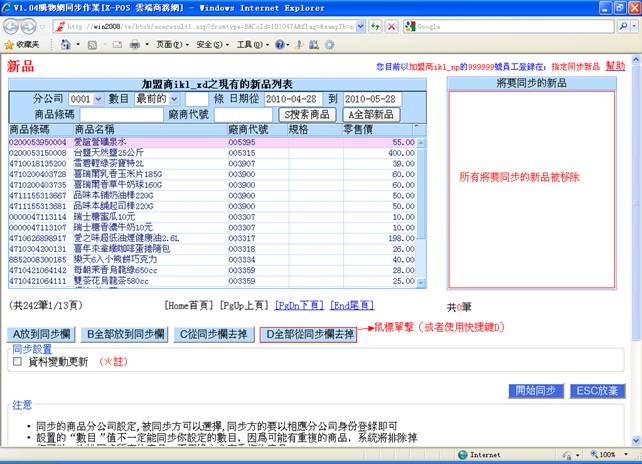This screenshot has width=642, height=464.
Task: Click the S搜索商品 button
Action: pos(302,115)
